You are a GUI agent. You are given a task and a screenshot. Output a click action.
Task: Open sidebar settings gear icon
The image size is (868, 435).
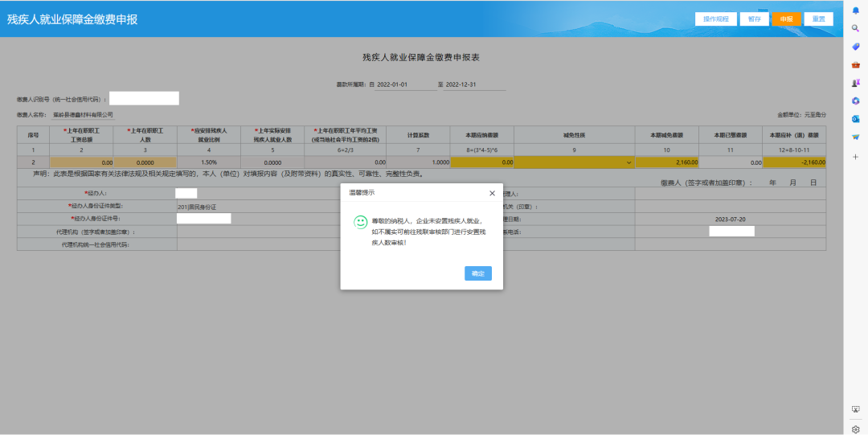tap(856, 429)
